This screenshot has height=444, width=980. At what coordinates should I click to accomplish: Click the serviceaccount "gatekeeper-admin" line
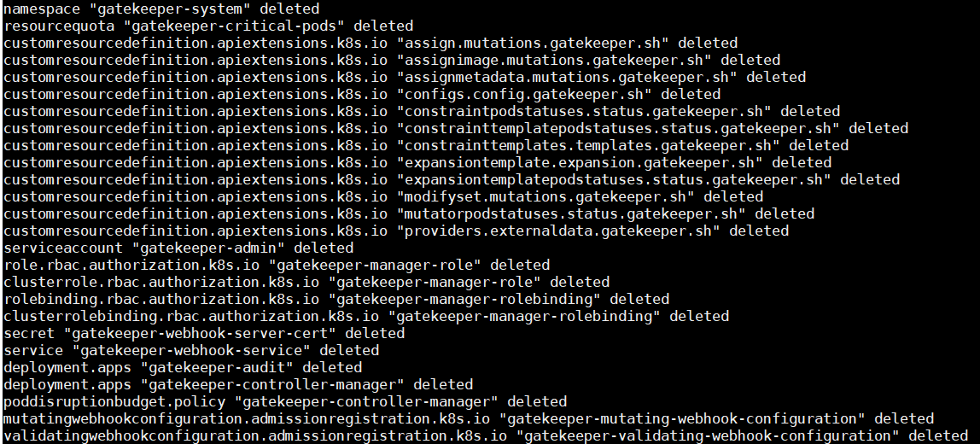[178, 248]
